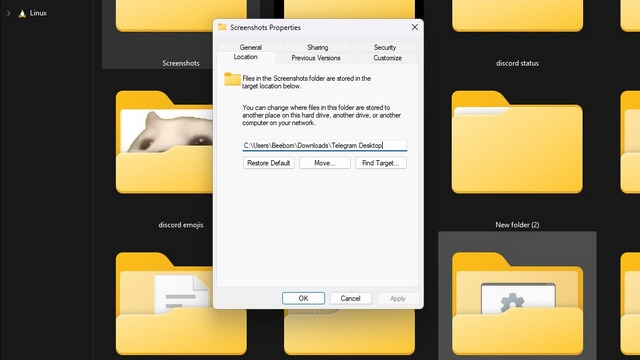
Task: Select the discord emojis folder thumbnail
Action: [x=164, y=142]
